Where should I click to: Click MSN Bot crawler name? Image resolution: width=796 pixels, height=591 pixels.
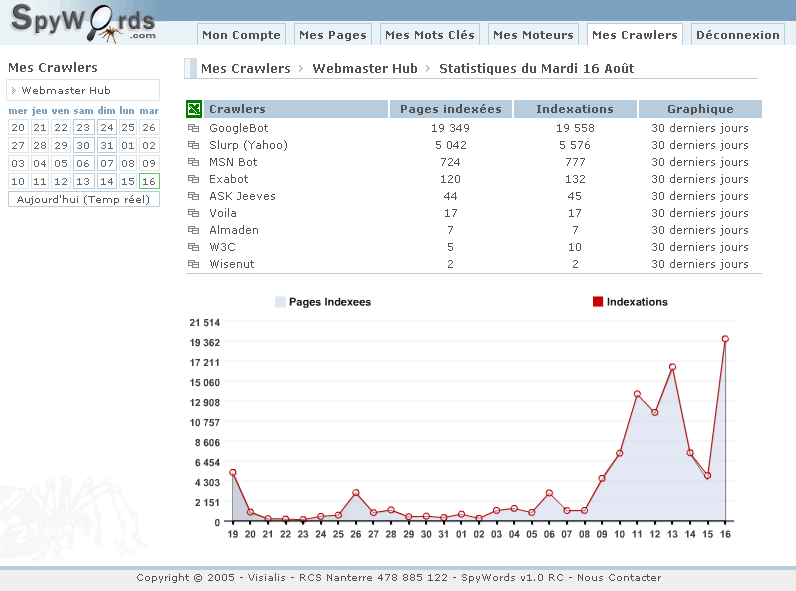point(233,162)
